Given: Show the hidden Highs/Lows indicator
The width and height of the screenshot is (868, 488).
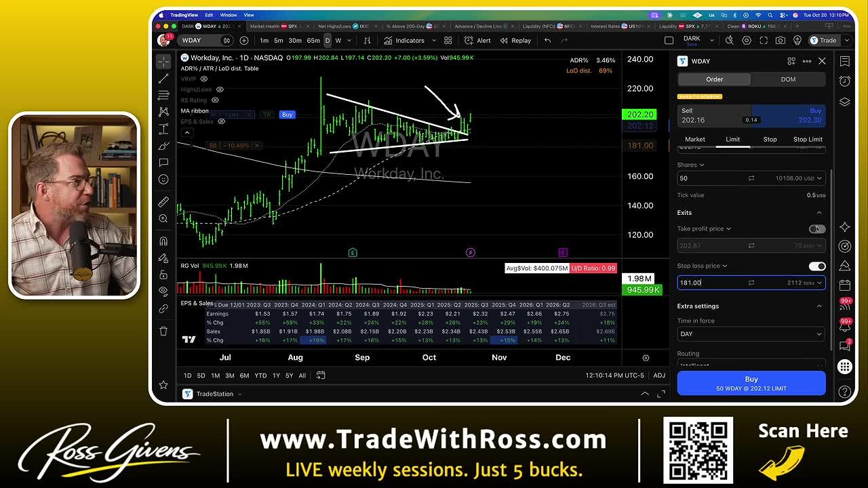Looking at the screenshot, I should (x=219, y=89).
